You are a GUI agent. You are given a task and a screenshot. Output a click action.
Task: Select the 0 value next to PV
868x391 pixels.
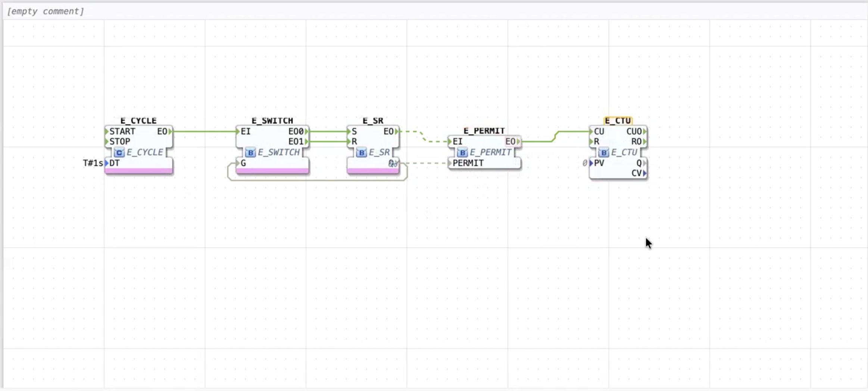click(x=585, y=163)
